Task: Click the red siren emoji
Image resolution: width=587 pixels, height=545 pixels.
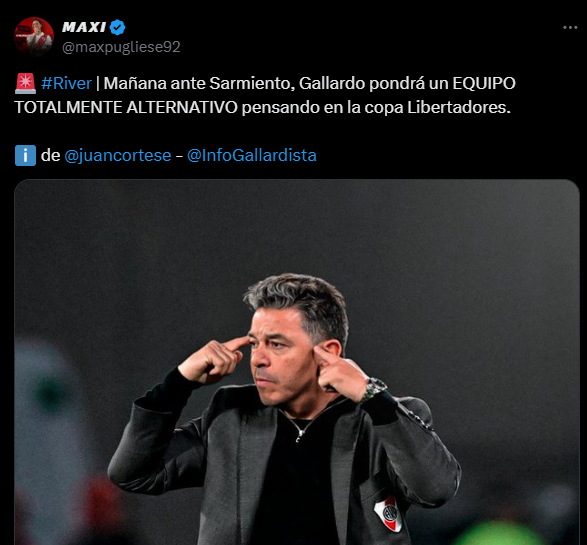Action: (x=25, y=83)
